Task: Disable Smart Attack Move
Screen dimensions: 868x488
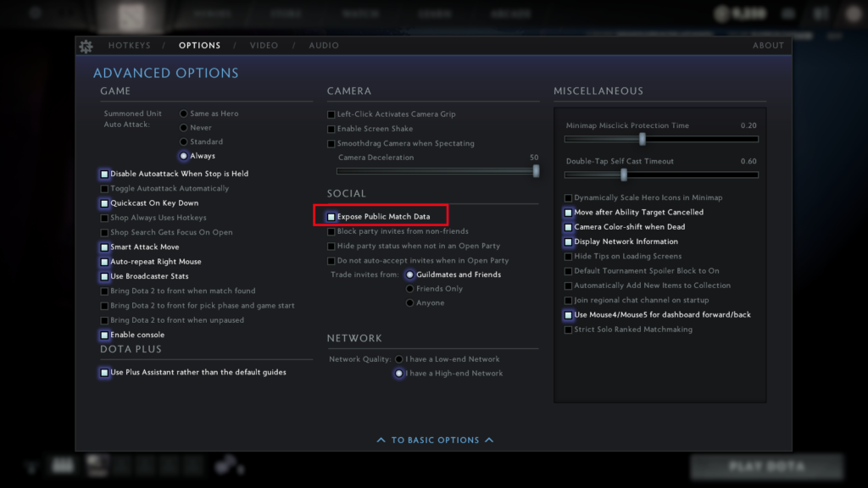Action: (x=103, y=247)
